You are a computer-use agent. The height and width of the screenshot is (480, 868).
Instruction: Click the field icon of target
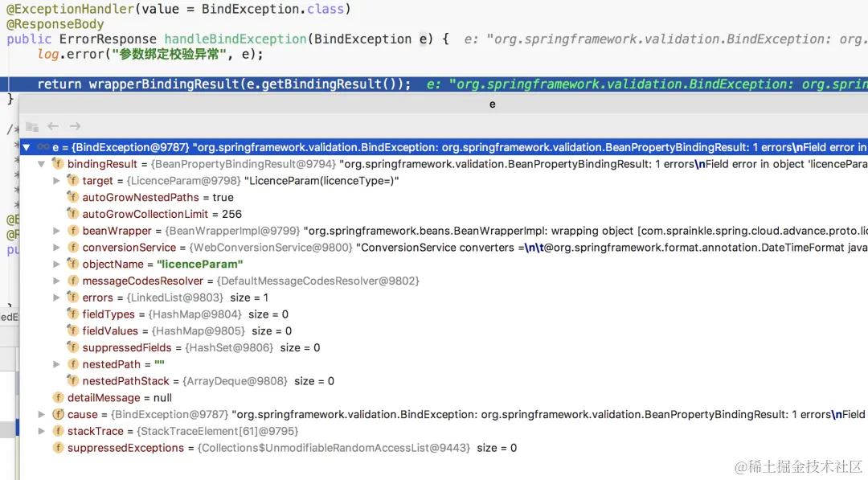[x=72, y=180]
